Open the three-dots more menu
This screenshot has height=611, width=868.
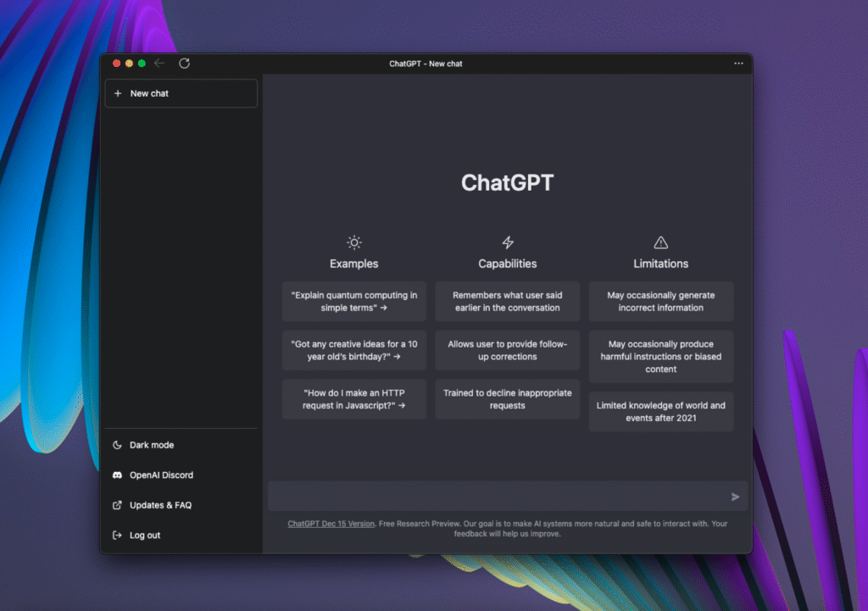coord(738,63)
